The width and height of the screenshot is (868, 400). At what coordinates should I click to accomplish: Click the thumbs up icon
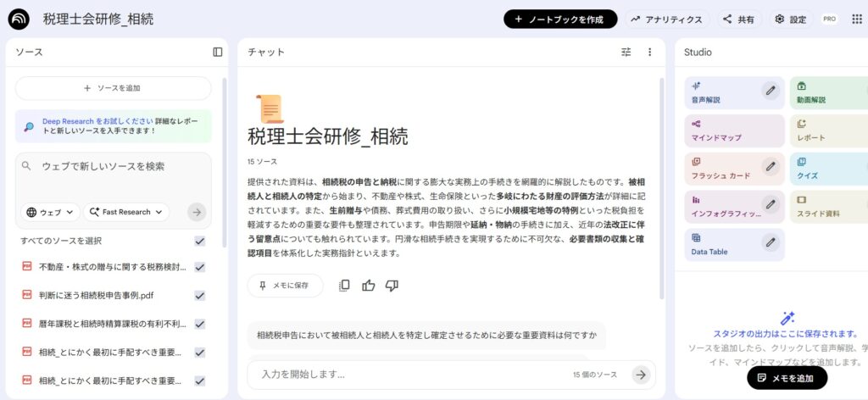click(x=368, y=286)
